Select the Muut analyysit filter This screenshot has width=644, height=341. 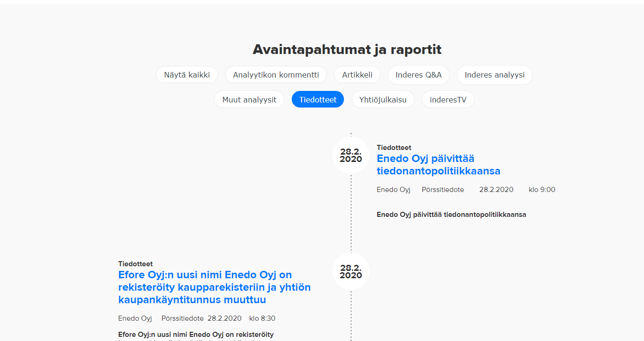point(249,99)
